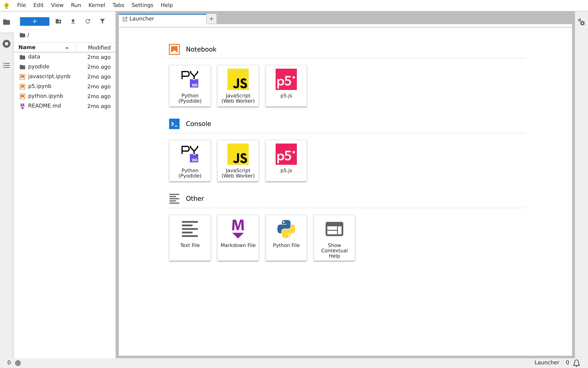This screenshot has width=588, height=368.
Task: Show Contextual Help card
Action: 334,238
